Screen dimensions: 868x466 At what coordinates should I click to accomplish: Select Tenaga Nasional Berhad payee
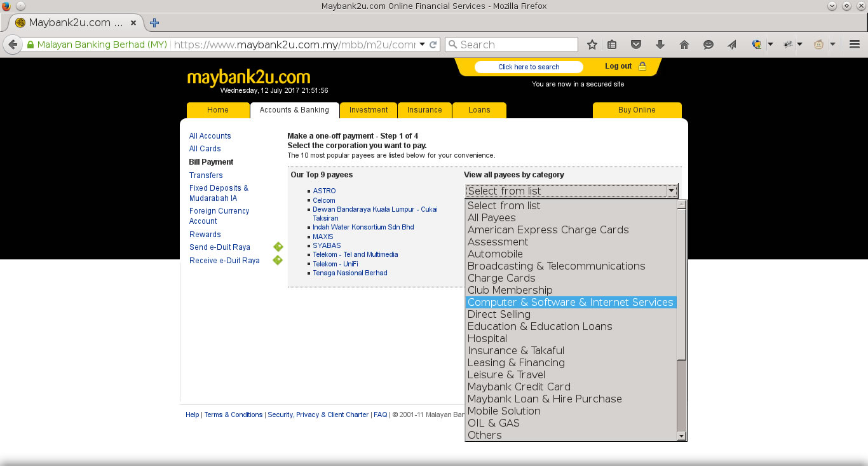[350, 273]
